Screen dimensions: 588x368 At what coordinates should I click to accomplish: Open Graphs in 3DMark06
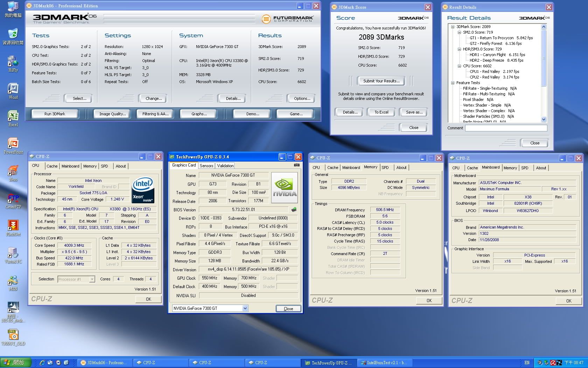point(199,114)
